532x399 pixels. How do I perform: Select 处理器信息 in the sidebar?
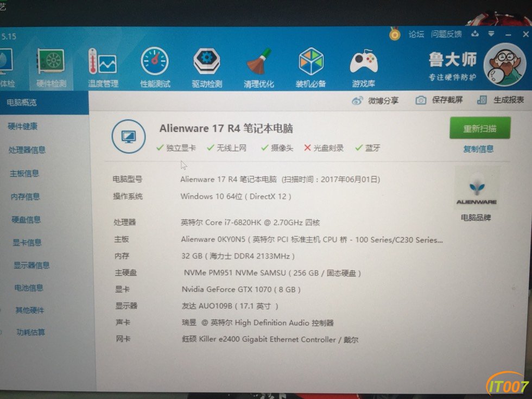pyautogui.click(x=27, y=150)
